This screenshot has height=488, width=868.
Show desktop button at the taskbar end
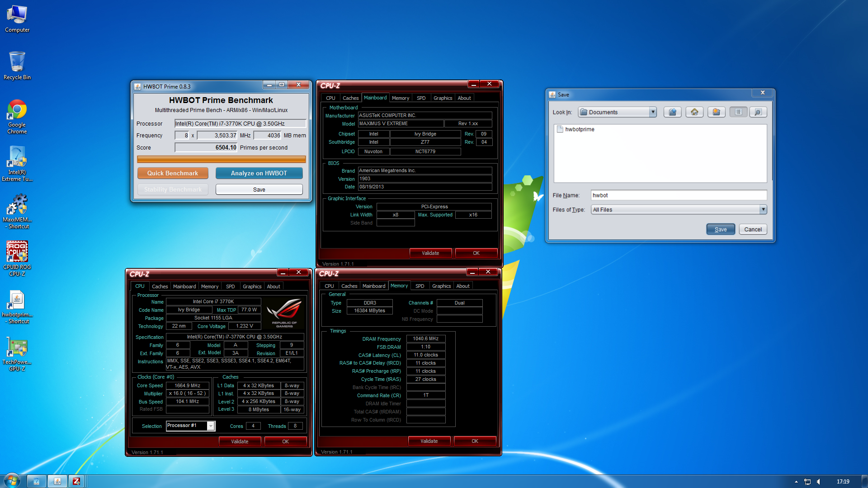(864, 481)
